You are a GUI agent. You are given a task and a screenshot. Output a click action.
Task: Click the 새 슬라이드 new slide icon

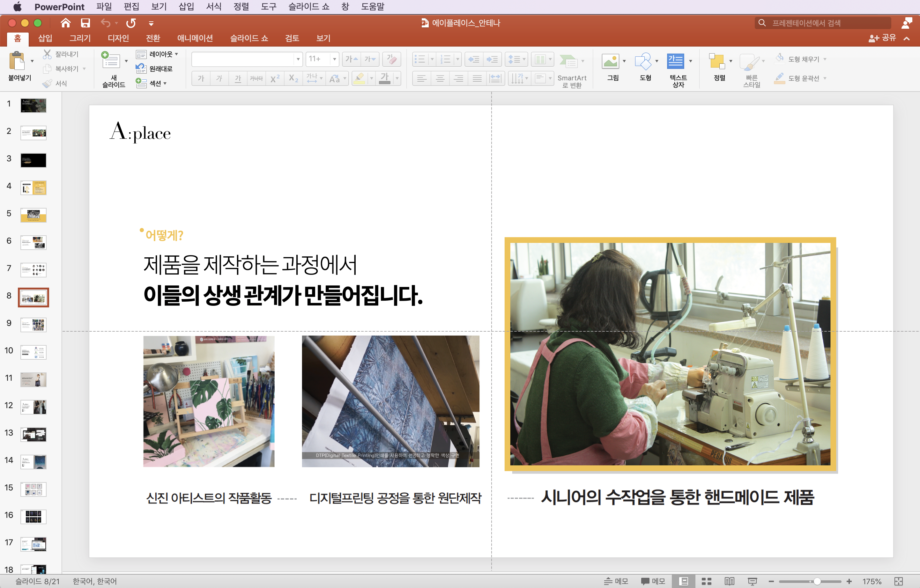[110, 61]
